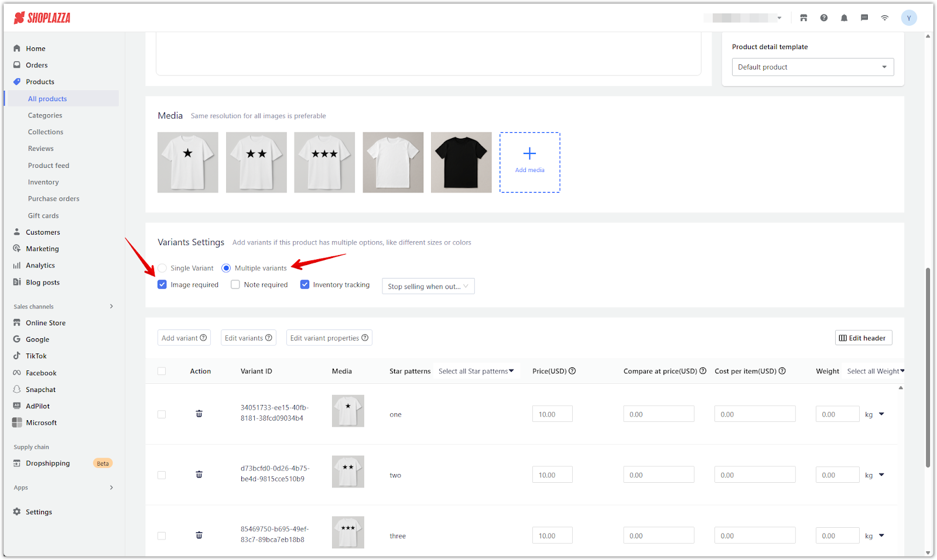Tick the checkbox for variant 'three'
Viewport: 937px width, 560px height.
(x=162, y=536)
